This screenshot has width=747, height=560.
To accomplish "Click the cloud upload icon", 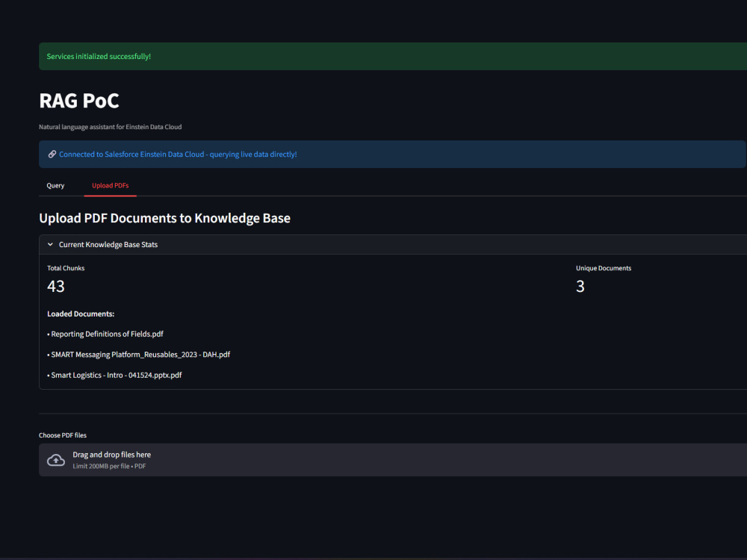I will tap(56, 460).
